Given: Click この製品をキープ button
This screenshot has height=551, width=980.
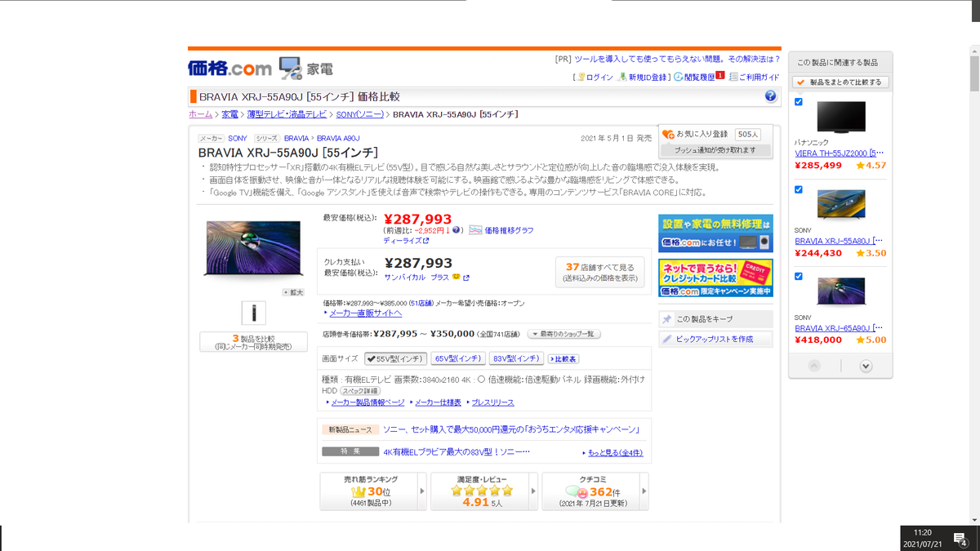Looking at the screenshot, I should (715, 319).
